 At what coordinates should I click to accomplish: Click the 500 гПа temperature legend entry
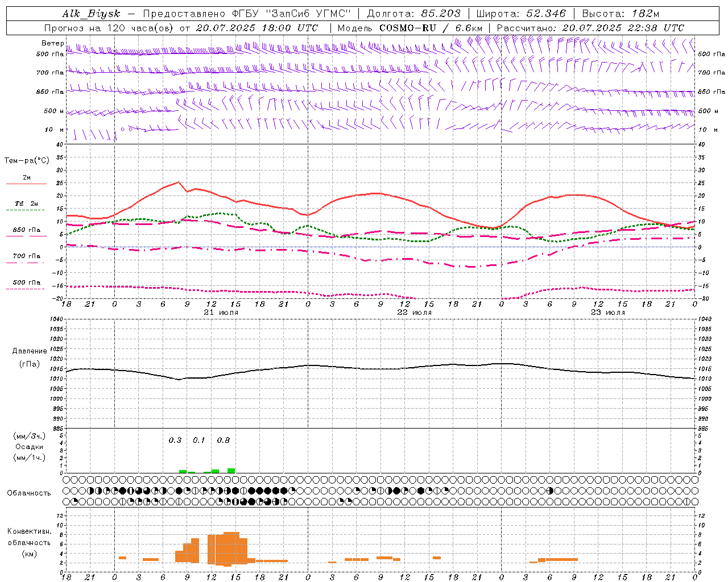tap(27, 282)
